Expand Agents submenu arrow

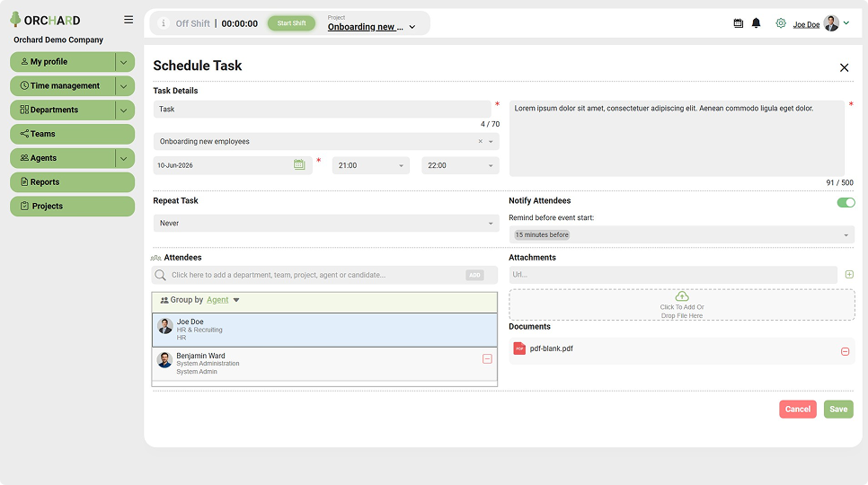[x=124, y=158]
